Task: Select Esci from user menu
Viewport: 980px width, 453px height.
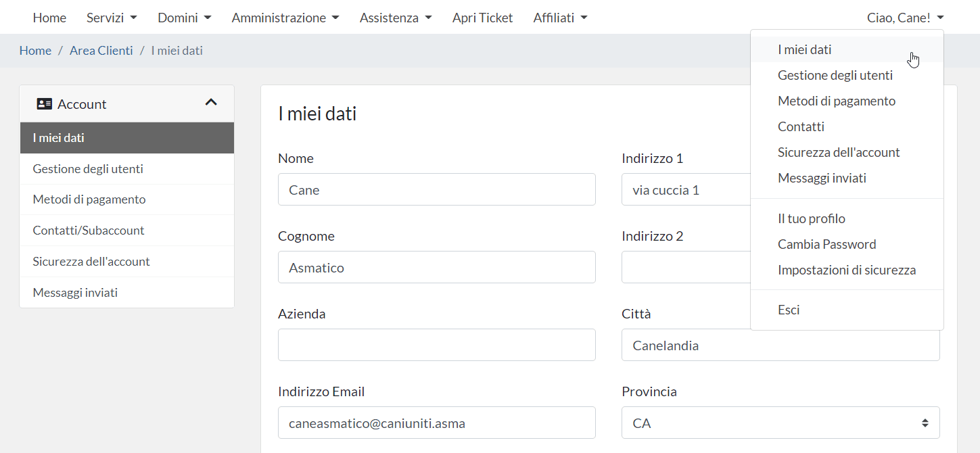Action: [789, 310]
